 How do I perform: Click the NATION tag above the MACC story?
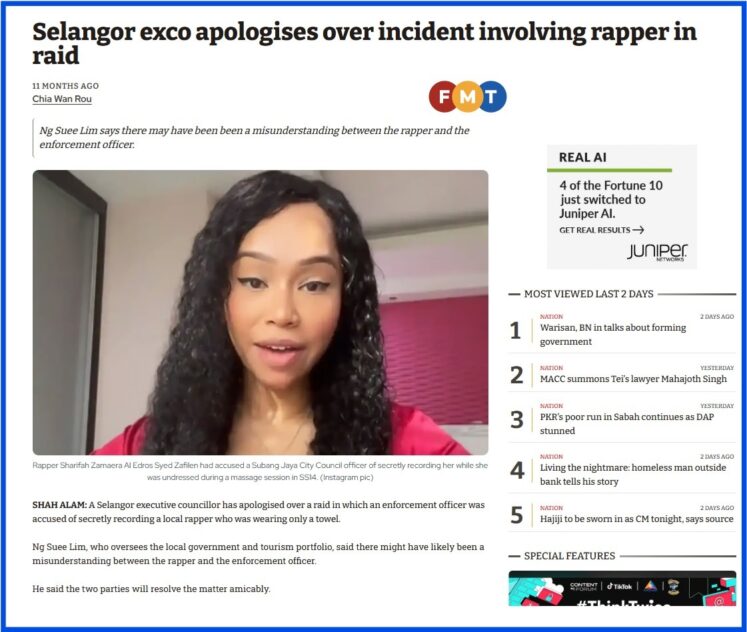coord(551,368)
